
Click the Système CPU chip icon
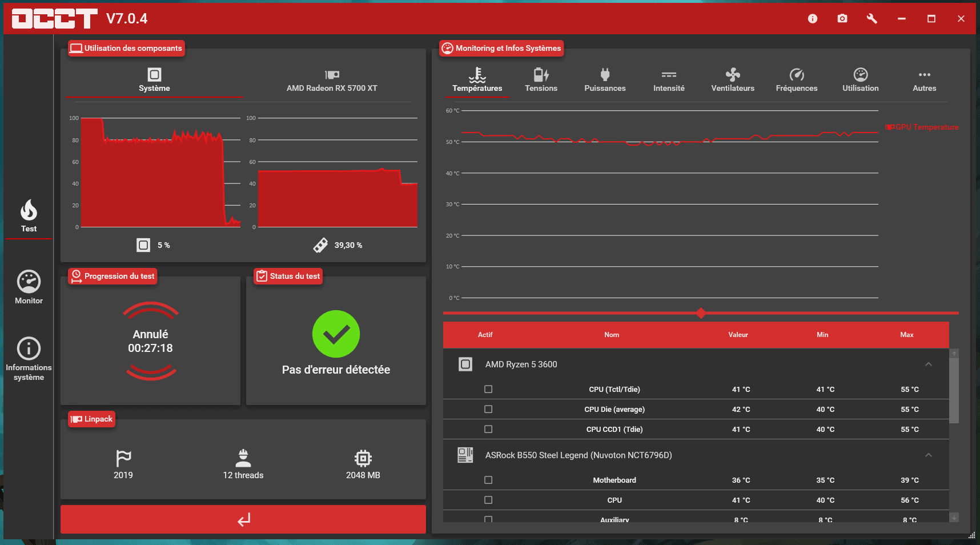tap(154, 74)
